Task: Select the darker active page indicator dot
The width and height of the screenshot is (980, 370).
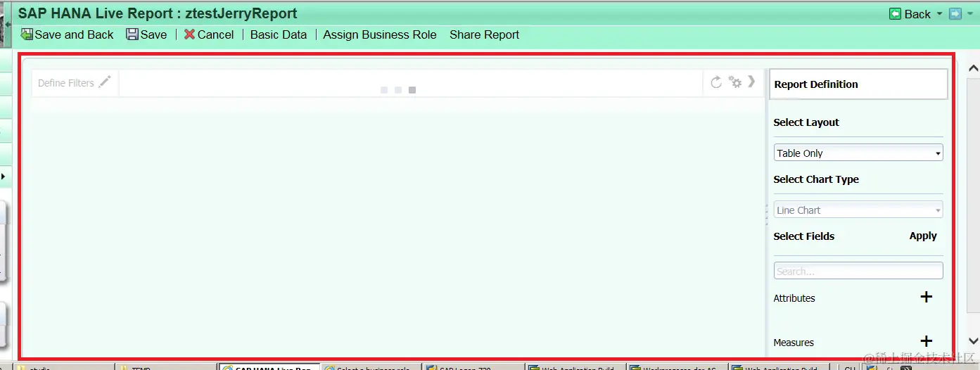Action: (412, 90)
